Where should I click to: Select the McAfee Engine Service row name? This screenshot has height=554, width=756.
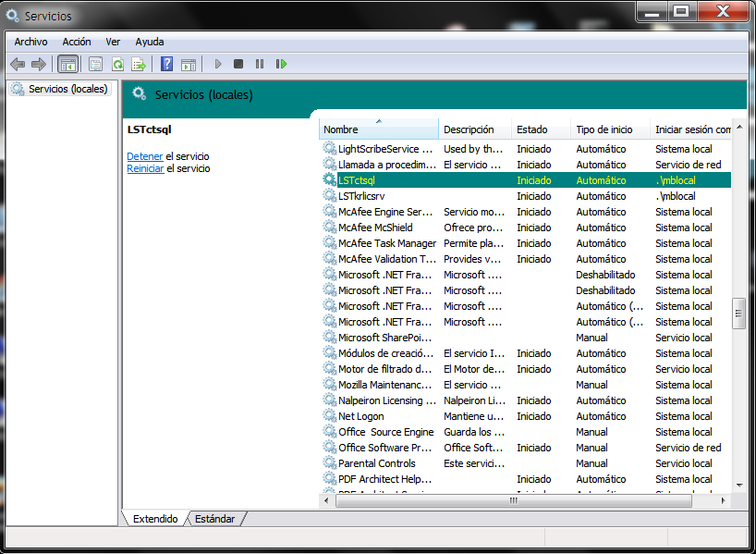pyautogui.click(x=385, y=212)
